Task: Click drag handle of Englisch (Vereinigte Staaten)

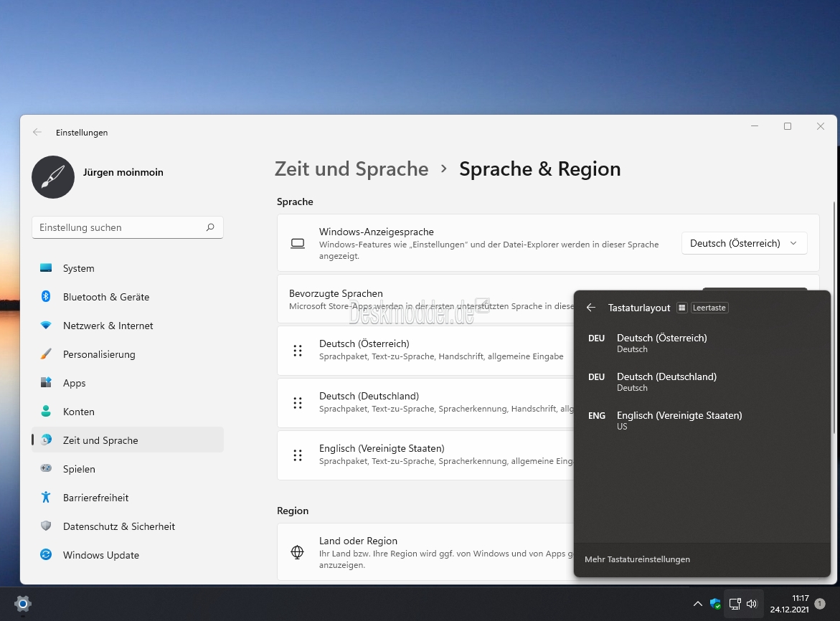Action: pos(298,455)
